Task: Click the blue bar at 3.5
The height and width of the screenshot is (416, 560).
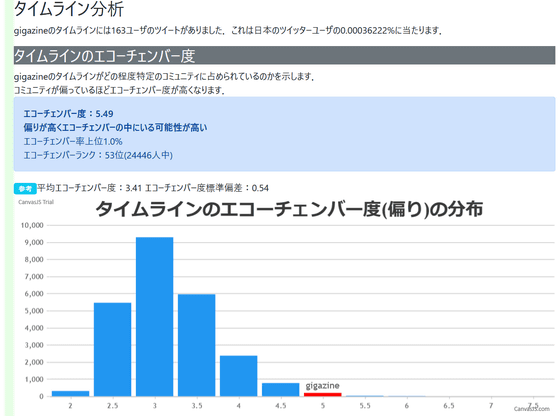Action: tap(196, 345)
